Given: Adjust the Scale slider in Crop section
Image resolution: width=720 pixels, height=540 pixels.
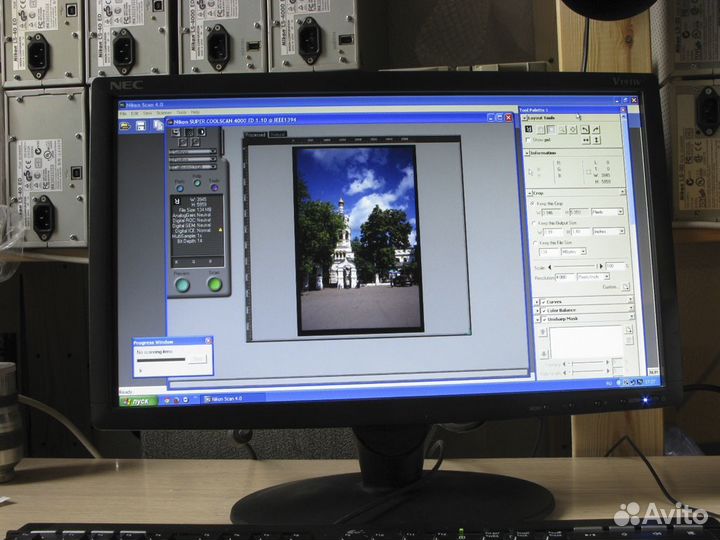Looking at the screenshot, I should click(575, 266).
